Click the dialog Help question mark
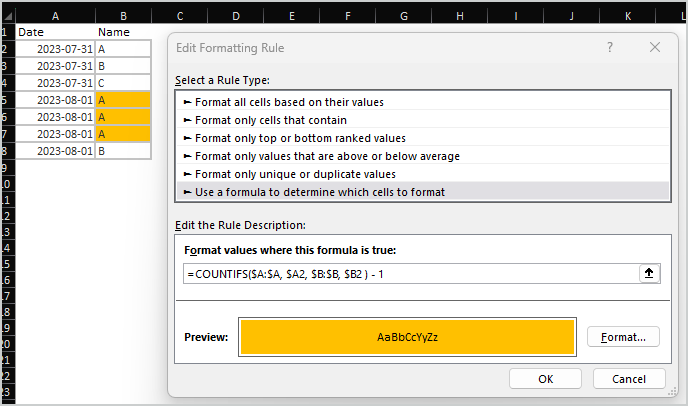This screenshot has height=406, width=688. (x=610, y=47)
